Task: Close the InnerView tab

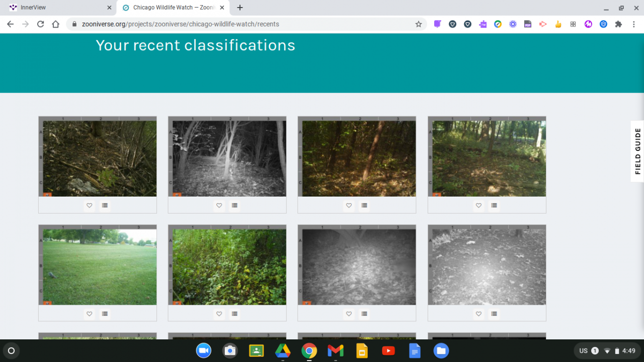Action: [x=109, y=8]
